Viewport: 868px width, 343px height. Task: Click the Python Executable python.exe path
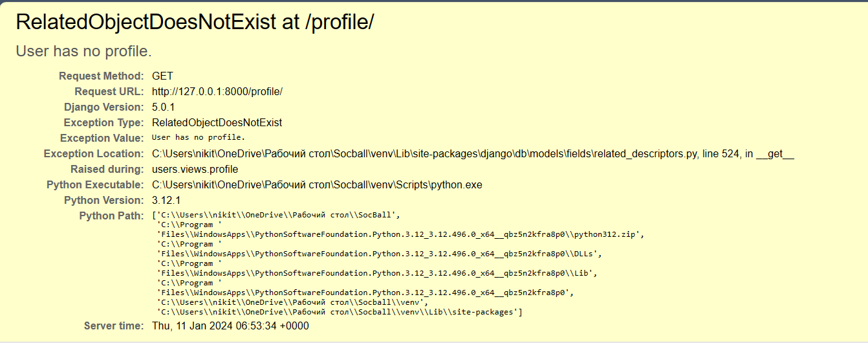coord(317,185)
